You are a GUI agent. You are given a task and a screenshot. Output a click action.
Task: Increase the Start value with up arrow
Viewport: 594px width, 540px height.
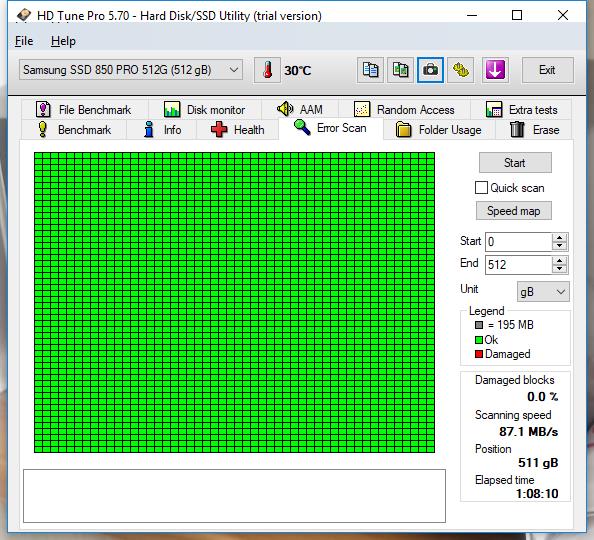(560, 238)
